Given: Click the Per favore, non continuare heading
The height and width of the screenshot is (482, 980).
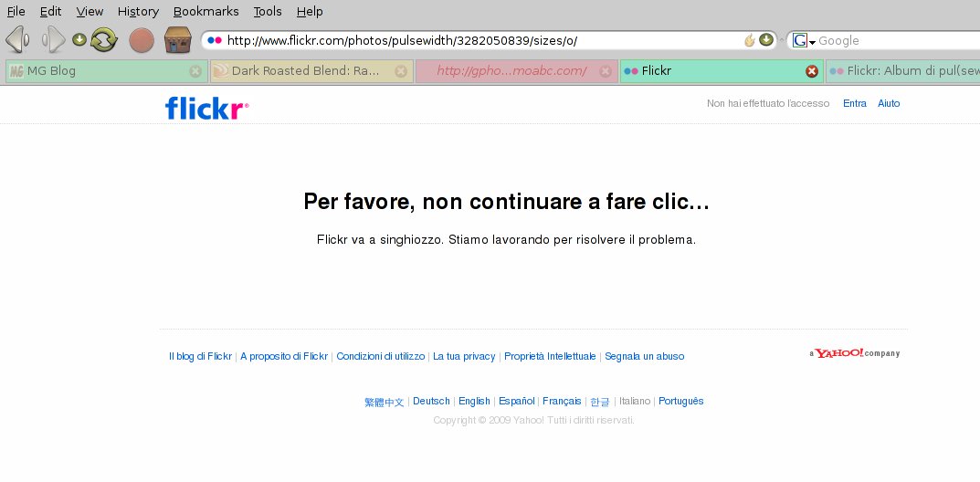Looking at the screenshot, I should 506,202.
